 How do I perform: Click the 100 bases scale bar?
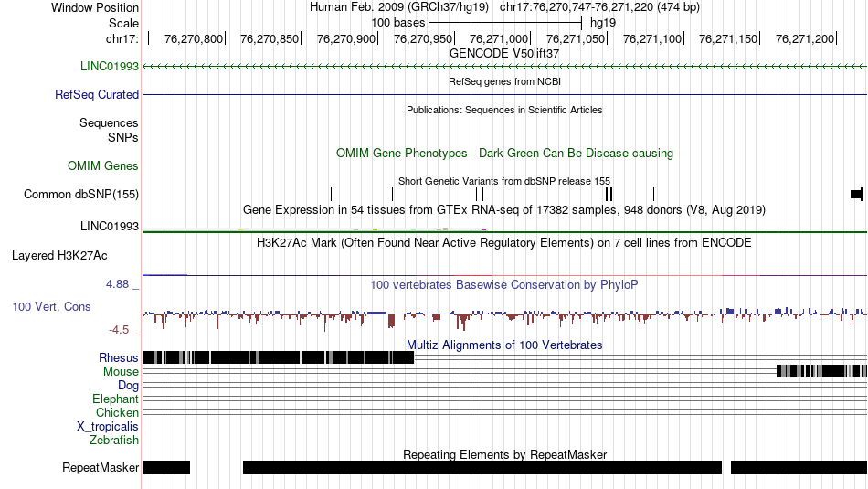(x=505, y=23)
